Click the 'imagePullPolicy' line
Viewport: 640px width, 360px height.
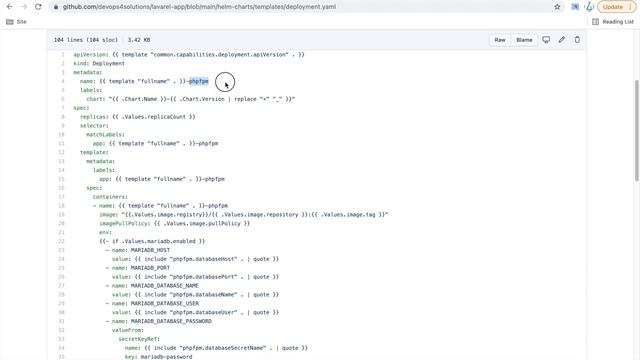175,223
